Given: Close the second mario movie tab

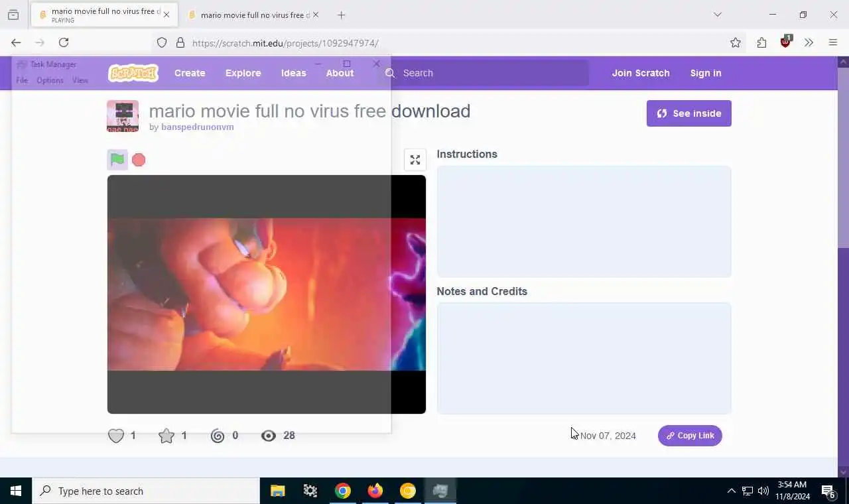Looking at the screenshot, I should pyautogui.click(x=316, y=15).
